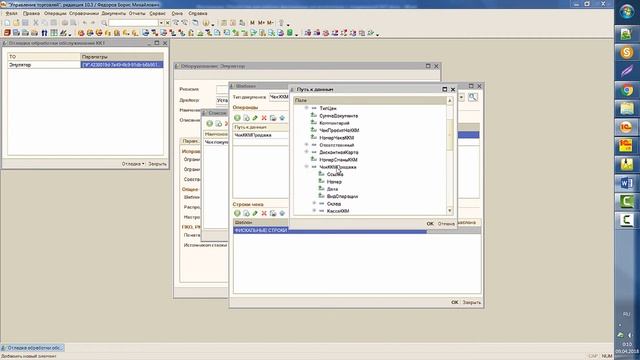640x360 pixels.
Task: Click the pencil edit icon in Строки чека toolbar
Action: coord(255,213)
